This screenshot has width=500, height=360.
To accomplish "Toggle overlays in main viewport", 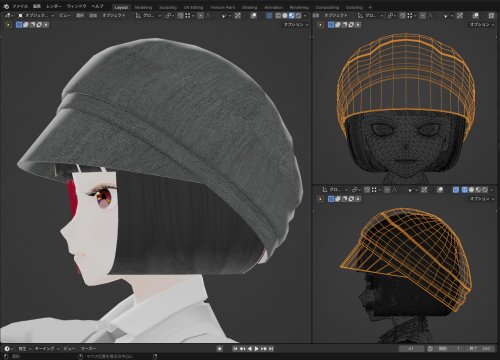I will click(254, 16).
